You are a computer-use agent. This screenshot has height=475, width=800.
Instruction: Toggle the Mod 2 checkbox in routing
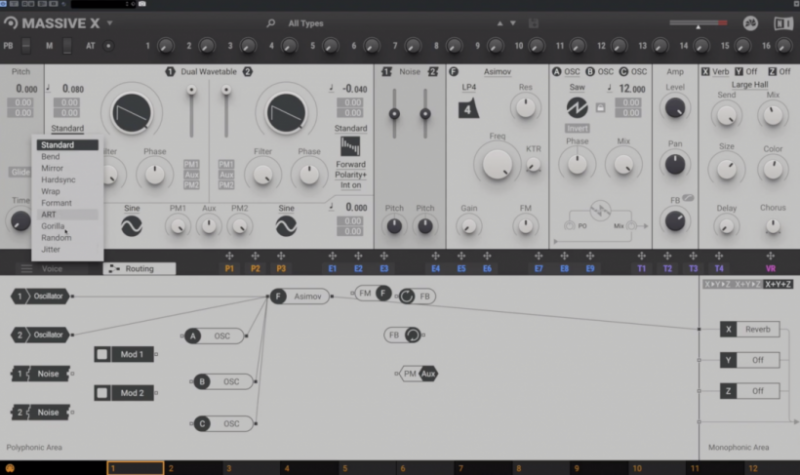[102, 393]
